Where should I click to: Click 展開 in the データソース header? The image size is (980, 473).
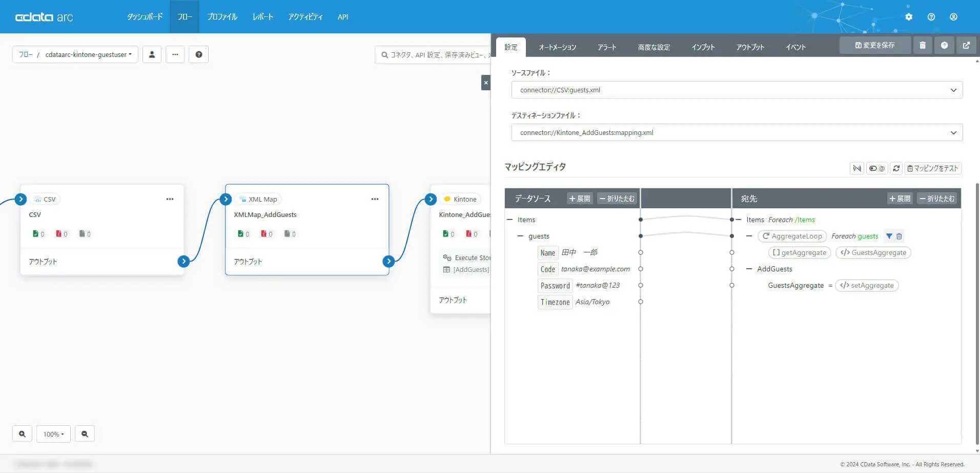[x=580, y=199]
